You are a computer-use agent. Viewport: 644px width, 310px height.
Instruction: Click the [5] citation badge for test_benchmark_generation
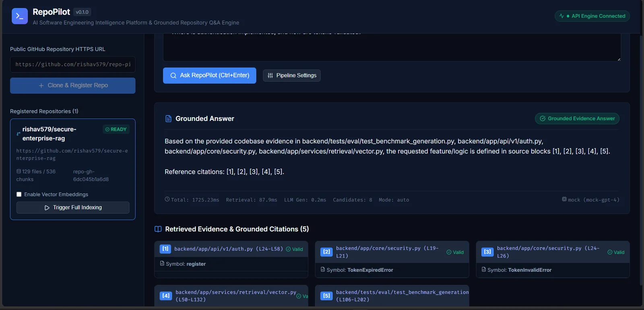(x=326, y=296)
